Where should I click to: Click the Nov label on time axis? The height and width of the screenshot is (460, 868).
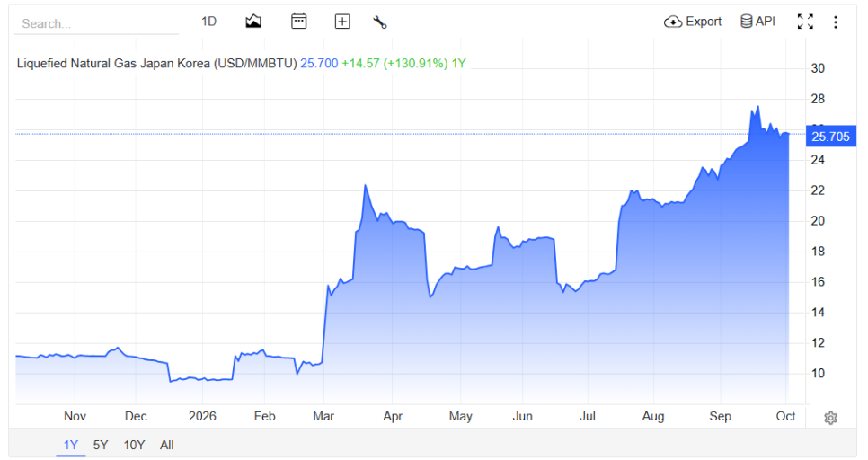pyautogui.click(x=75, y=416)
